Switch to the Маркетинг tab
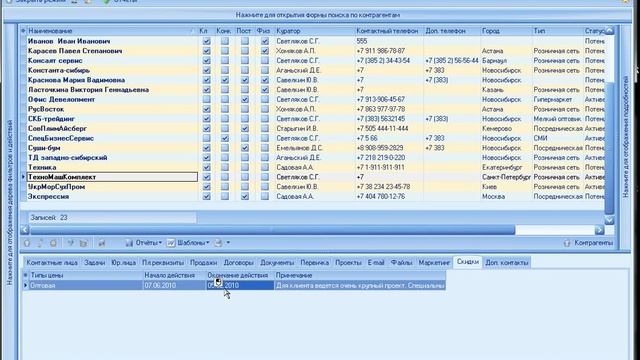 434,263
